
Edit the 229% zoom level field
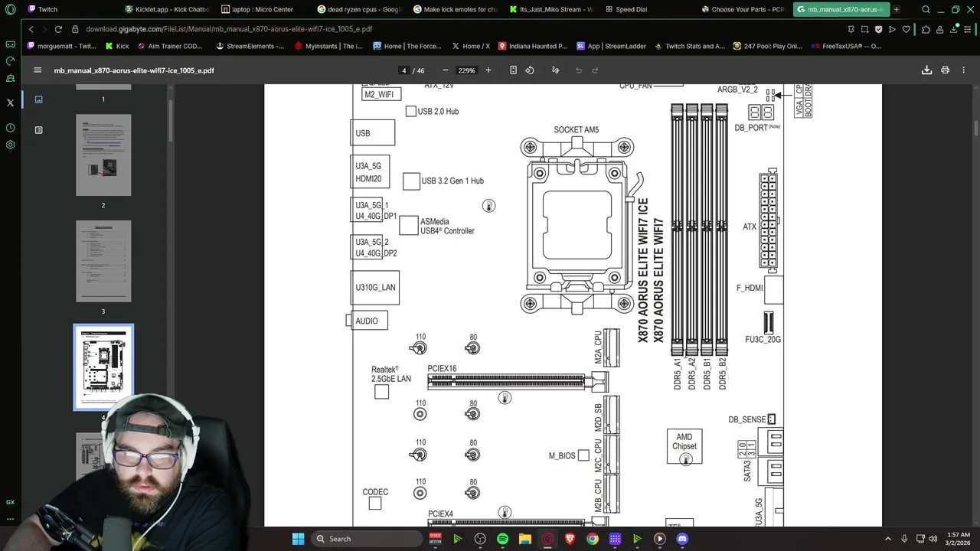pos(466,70)
